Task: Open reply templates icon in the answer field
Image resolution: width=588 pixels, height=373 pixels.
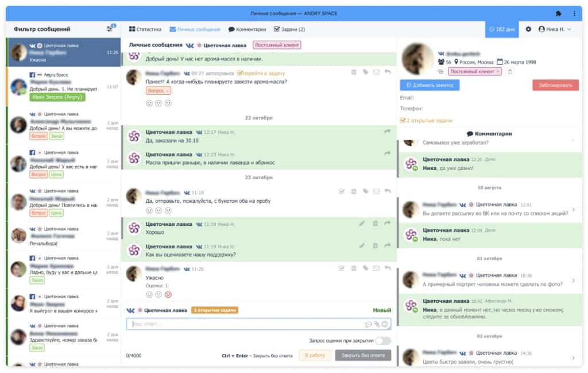Action: click(368, 324)
